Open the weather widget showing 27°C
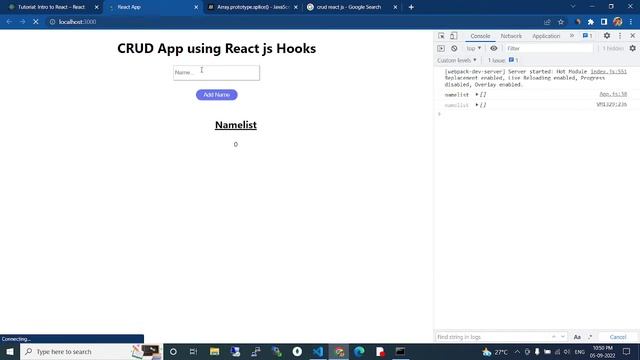The image size is (640, 360). (495, 351)
